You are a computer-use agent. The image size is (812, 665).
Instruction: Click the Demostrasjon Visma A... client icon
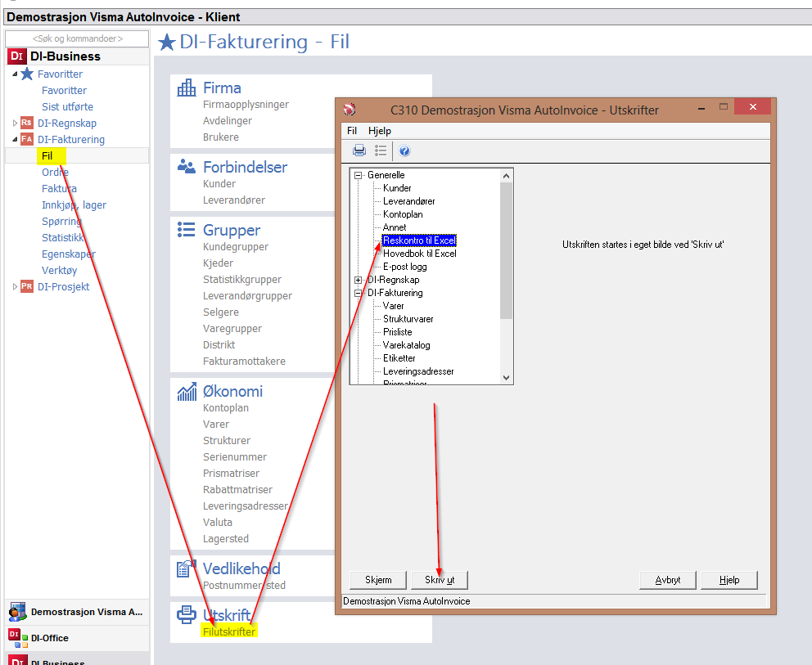[x=18, y=612]
